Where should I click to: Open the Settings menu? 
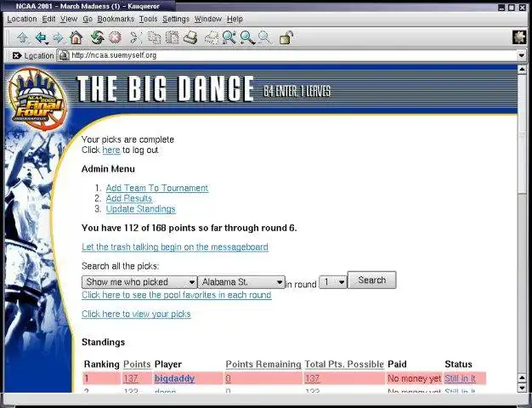pos(176,19)
